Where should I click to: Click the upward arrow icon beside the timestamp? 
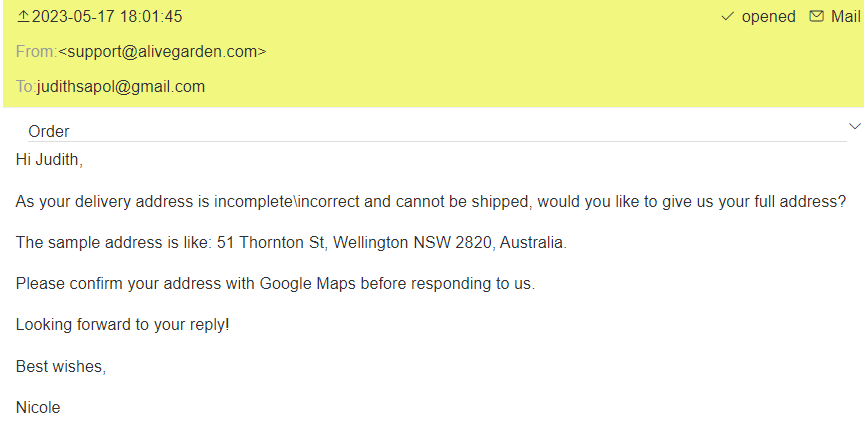(x=23, y=17)
